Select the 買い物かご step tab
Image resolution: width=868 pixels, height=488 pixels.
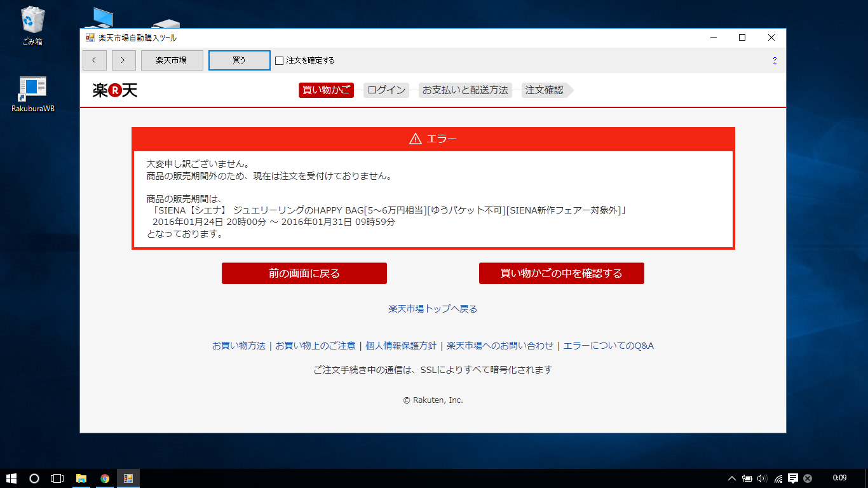(326, 90)
